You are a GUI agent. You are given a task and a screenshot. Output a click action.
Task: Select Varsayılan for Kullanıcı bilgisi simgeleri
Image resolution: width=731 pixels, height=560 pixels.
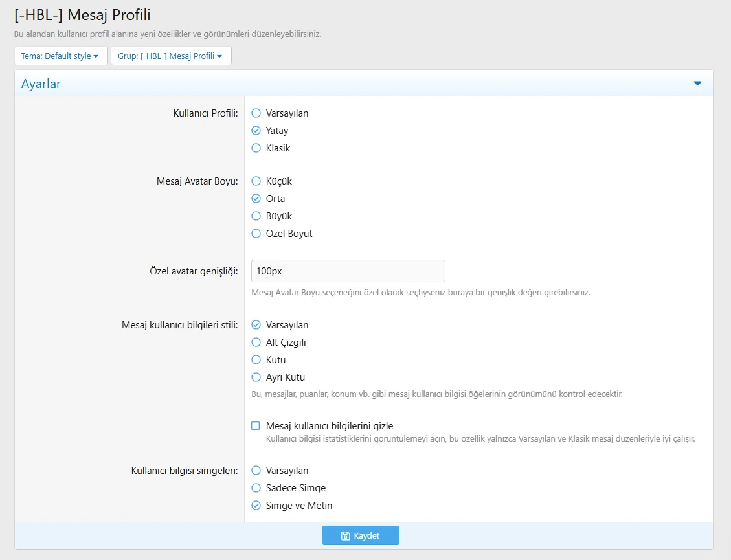coord(256,471)
